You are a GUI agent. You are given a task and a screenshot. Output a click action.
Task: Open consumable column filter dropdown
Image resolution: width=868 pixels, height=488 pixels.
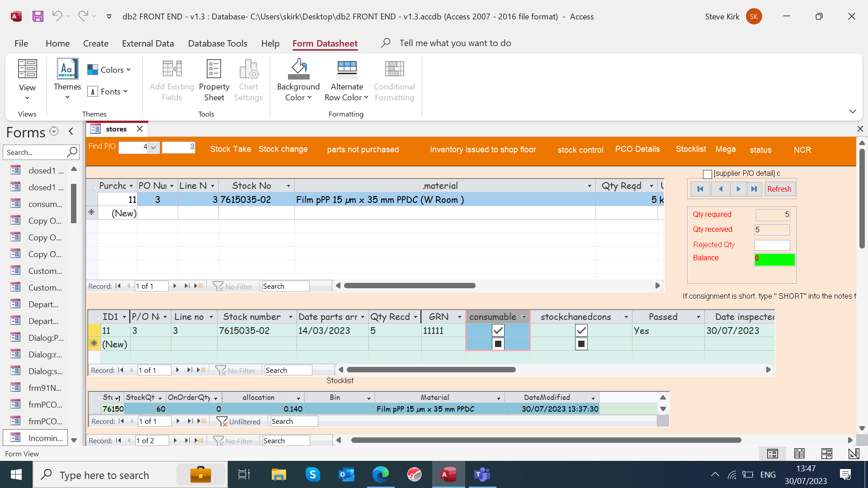[524, 317]
